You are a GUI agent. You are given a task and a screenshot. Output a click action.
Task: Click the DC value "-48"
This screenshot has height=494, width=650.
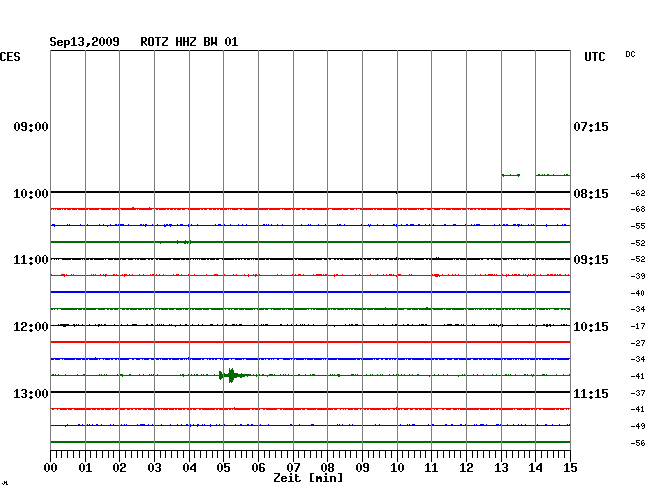638,176
